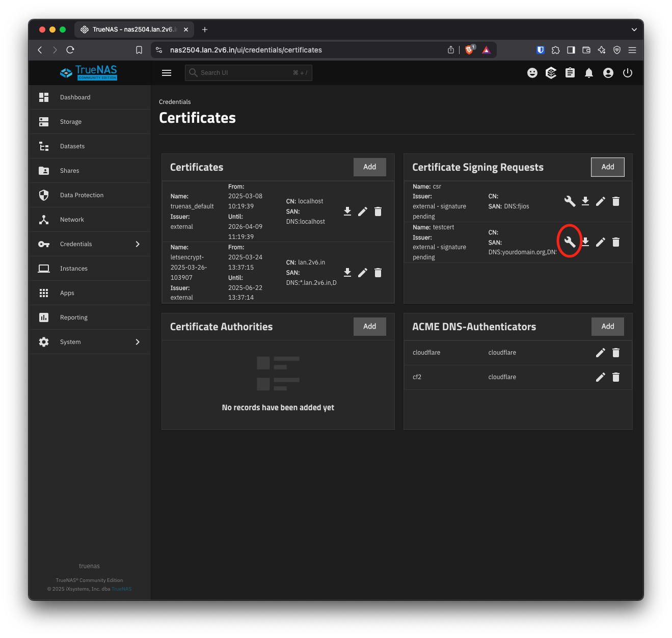Navigate to Network settings
This screenshot has width=672, height=638.
(x=90, y=220)
